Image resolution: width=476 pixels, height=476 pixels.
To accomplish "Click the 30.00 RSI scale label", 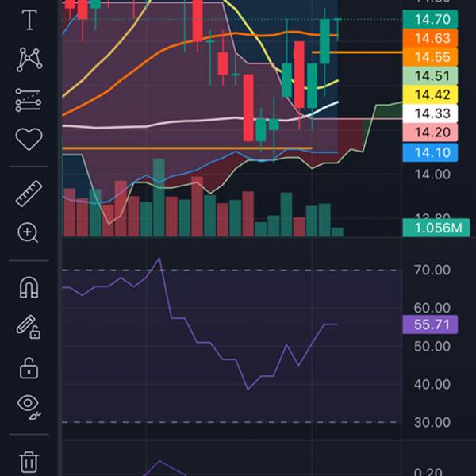I will pyautogui.click(x=432, y=422).
